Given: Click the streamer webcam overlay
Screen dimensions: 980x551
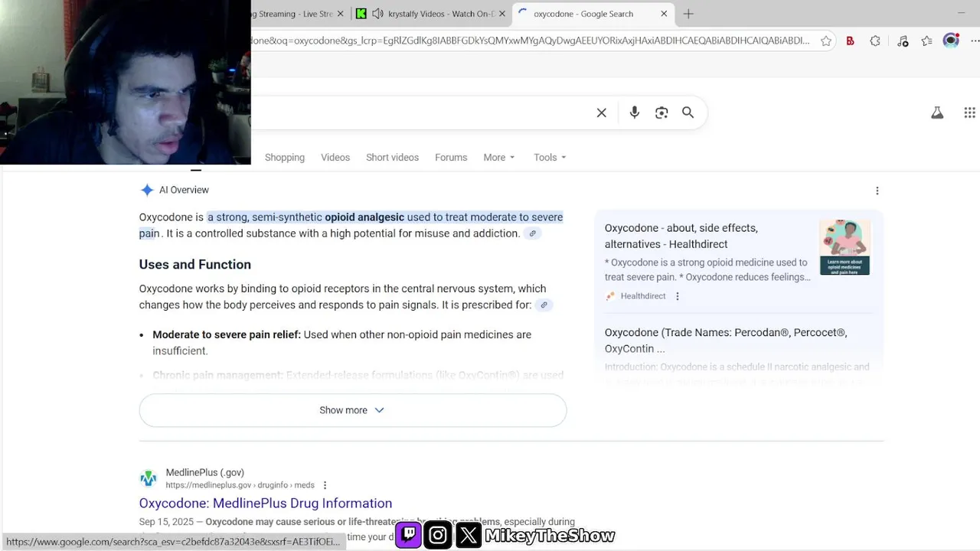Looking at the screenshot, I should pyautogui.click(x=126, y=82).
